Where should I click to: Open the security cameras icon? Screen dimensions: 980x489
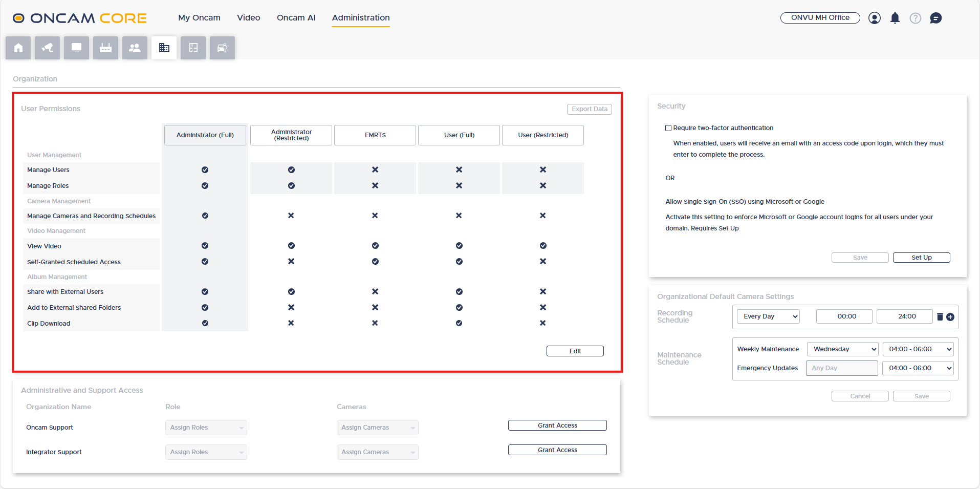(x=48, y=48)
